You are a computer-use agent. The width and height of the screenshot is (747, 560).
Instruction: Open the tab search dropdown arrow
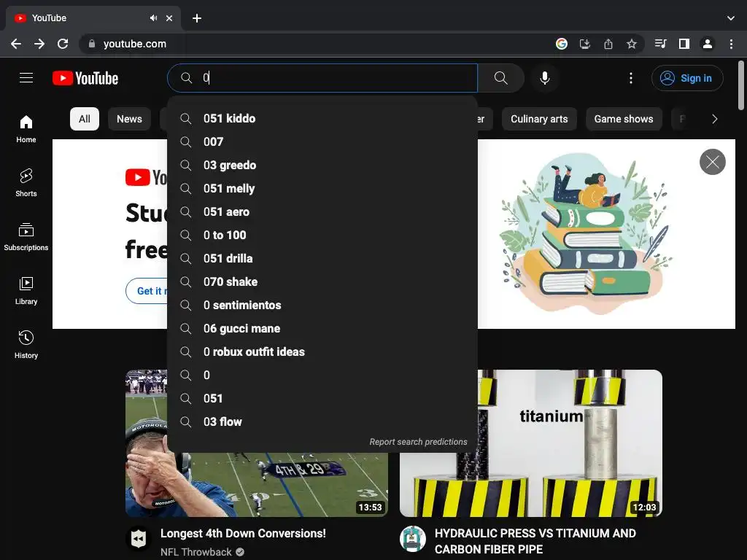[731, 18]
